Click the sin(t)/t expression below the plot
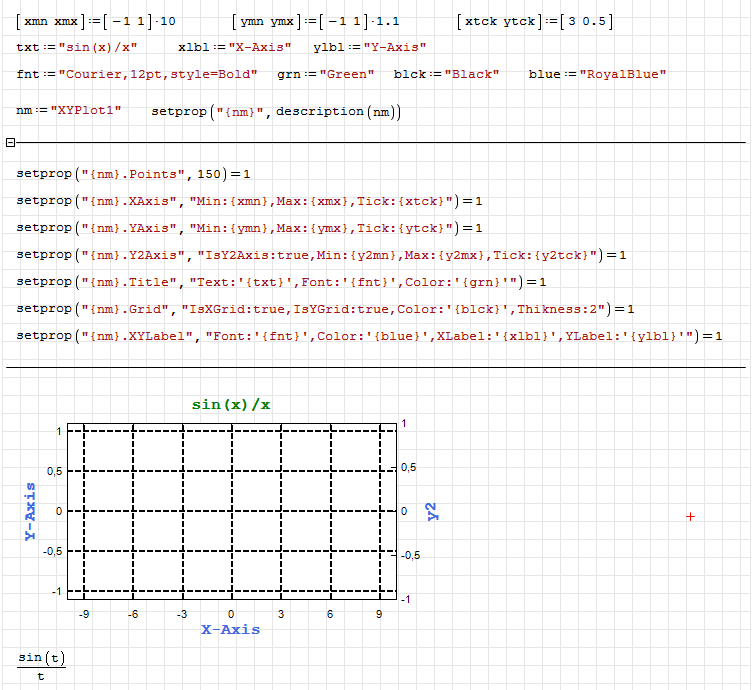 41,666
